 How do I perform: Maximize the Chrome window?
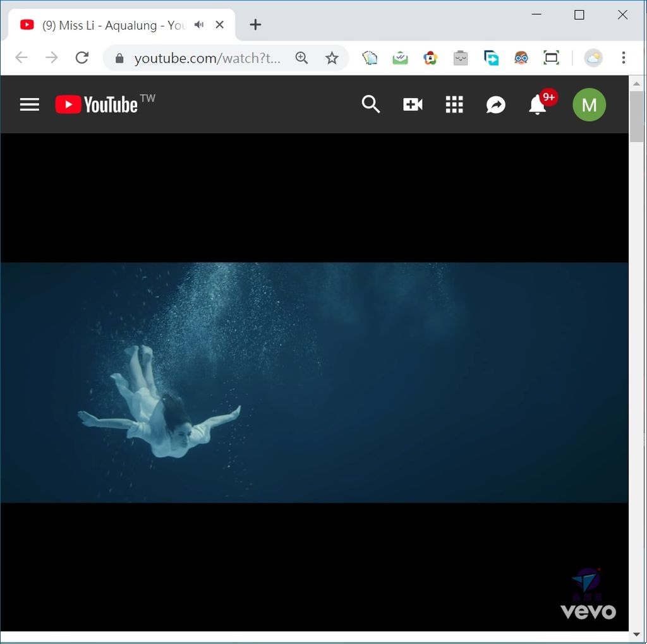coord(579,15)
